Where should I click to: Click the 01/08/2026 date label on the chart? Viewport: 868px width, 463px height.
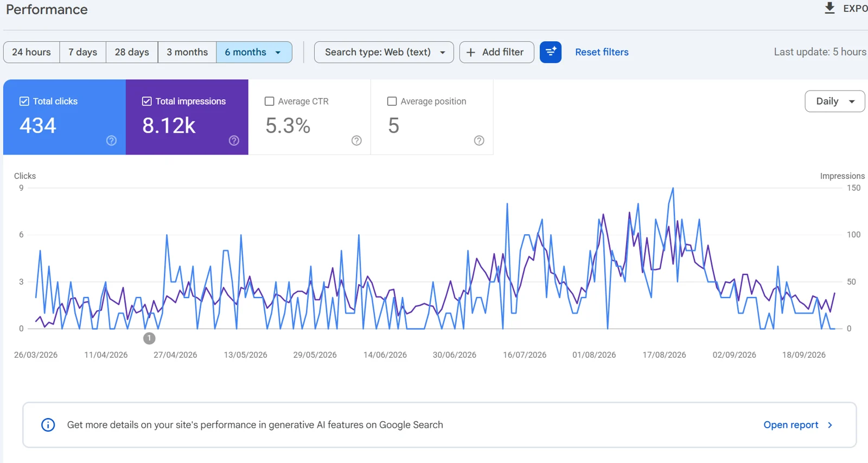[594, 355]
